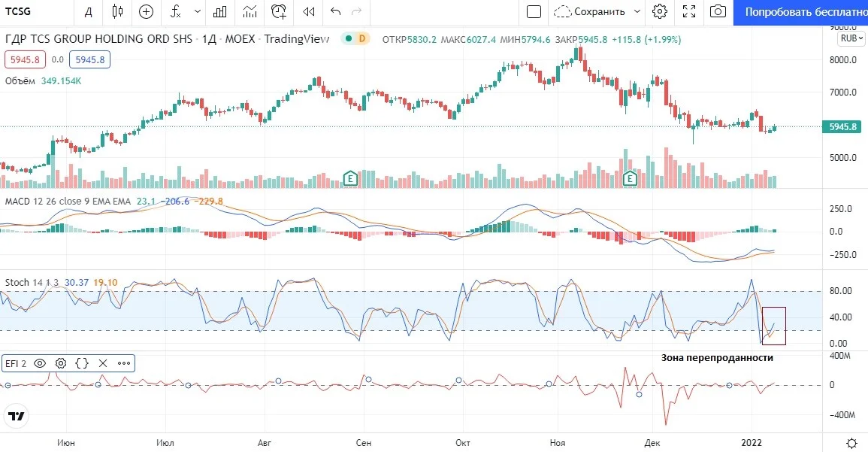The image size is (868, 452).
Task: Click the Июн label on time axis
Action: point(66,442)
